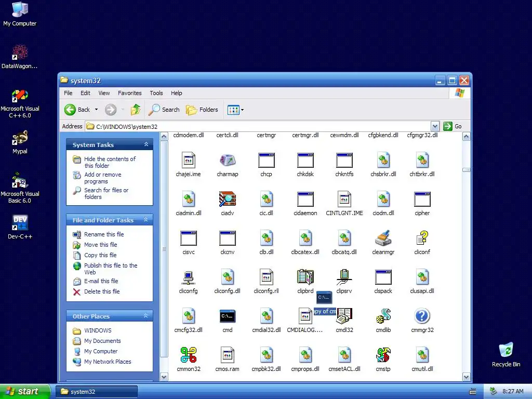Select the chajei.ime file icon
Image resolution: width=532 pixels, height=399 pixels.
188,160
